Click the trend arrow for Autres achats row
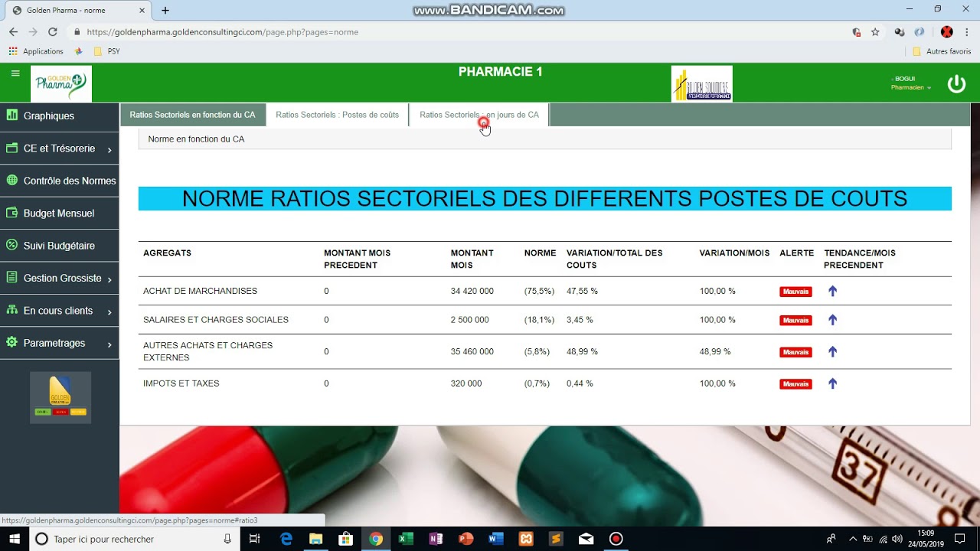 point(833,352)
